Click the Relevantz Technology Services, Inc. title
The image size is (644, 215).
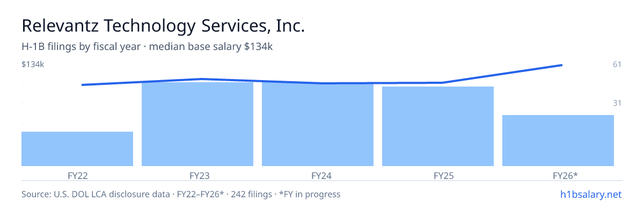point(163,26)
